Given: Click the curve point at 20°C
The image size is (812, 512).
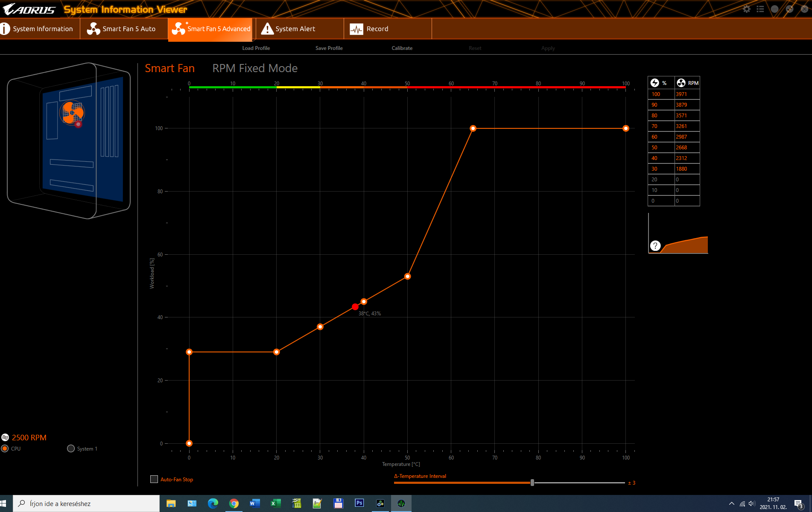Looking at the screenshot, I should click(x=277, y=352).
